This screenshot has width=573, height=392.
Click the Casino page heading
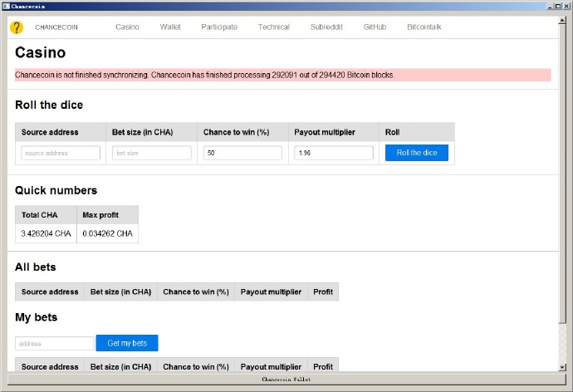click(x=40, y=52)
